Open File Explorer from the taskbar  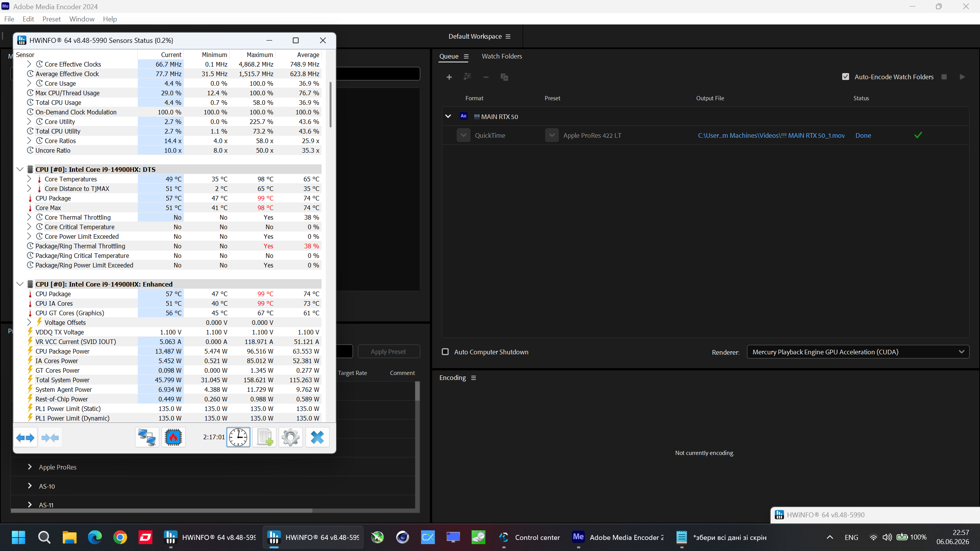coord(70,537)
